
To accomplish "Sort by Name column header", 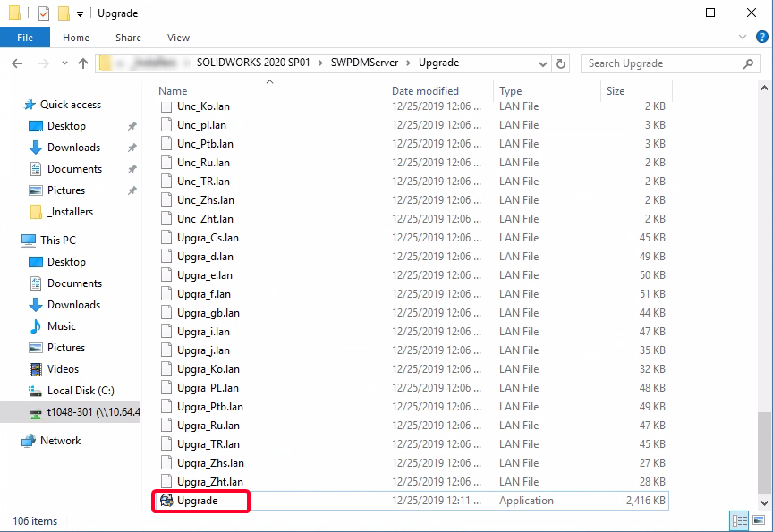I will [173, 91].
